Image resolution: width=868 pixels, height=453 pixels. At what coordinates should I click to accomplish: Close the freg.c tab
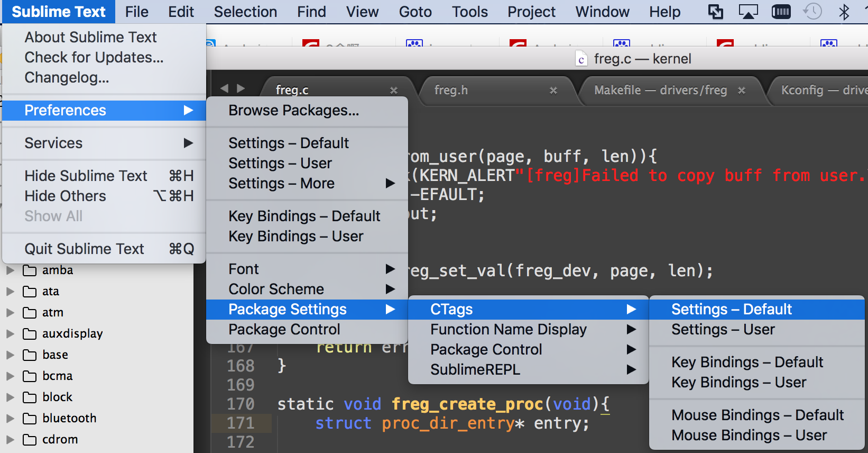point(394,90)
